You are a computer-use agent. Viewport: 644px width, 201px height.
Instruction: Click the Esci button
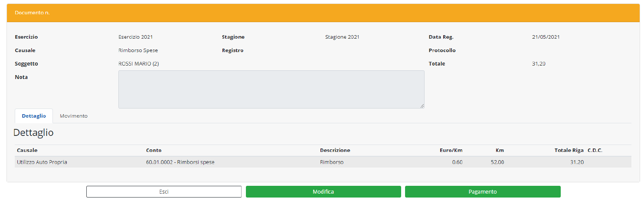[x=163, y=191]
